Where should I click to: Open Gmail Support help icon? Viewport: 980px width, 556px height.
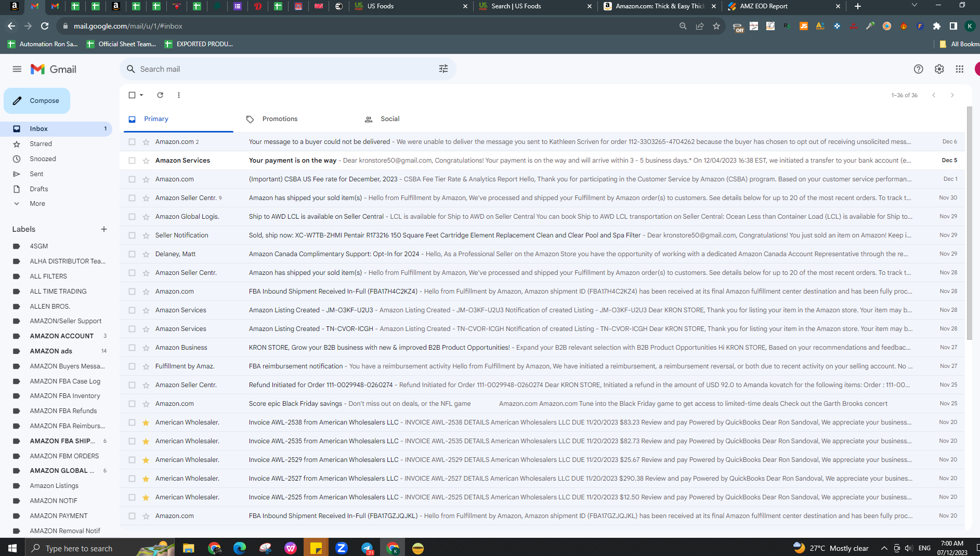(x=919, y=69)
